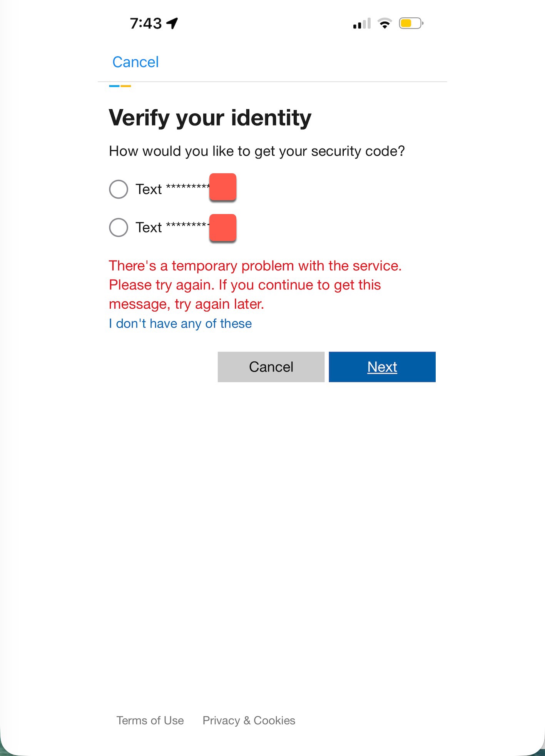The height and width of the screenshot is (756, 545).
Task: Tap the Cancel link at the top
Action: click(x=135, y=62)
